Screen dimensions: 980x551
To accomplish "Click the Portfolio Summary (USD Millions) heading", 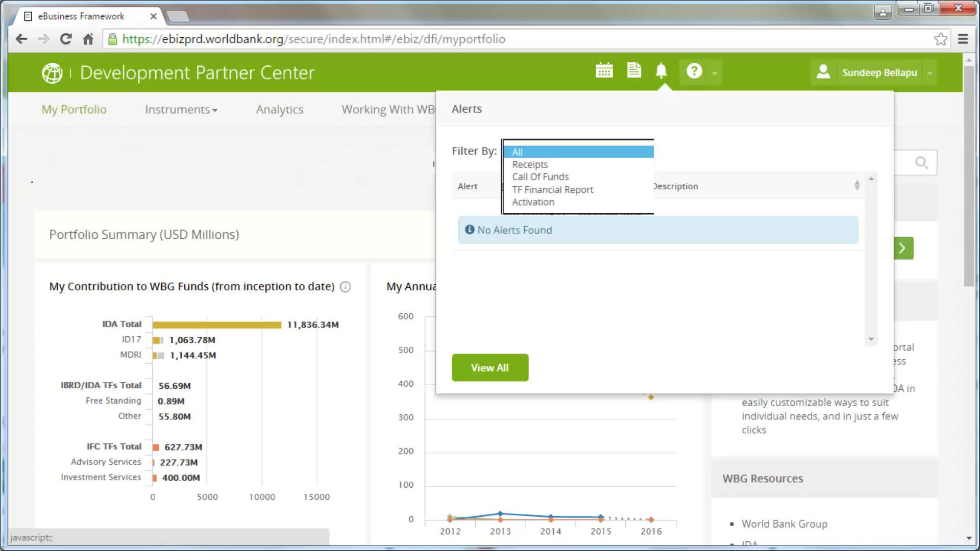I will (x=144, y=235).
